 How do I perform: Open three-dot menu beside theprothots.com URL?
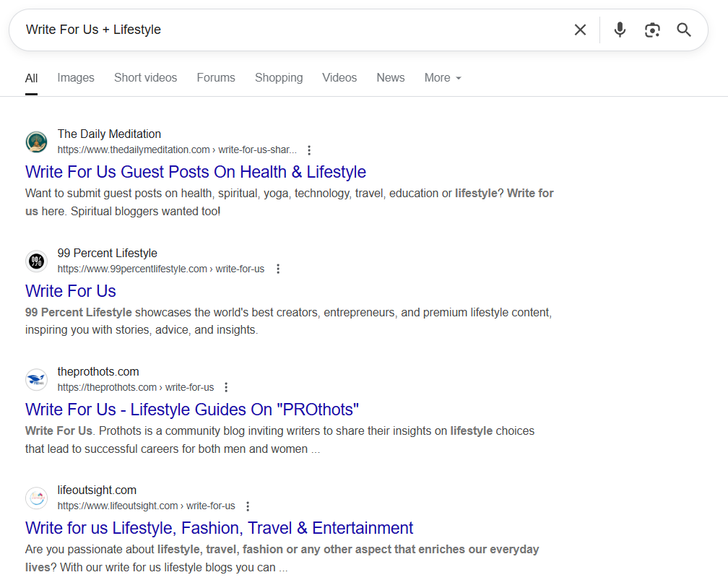tap(227, 387)
